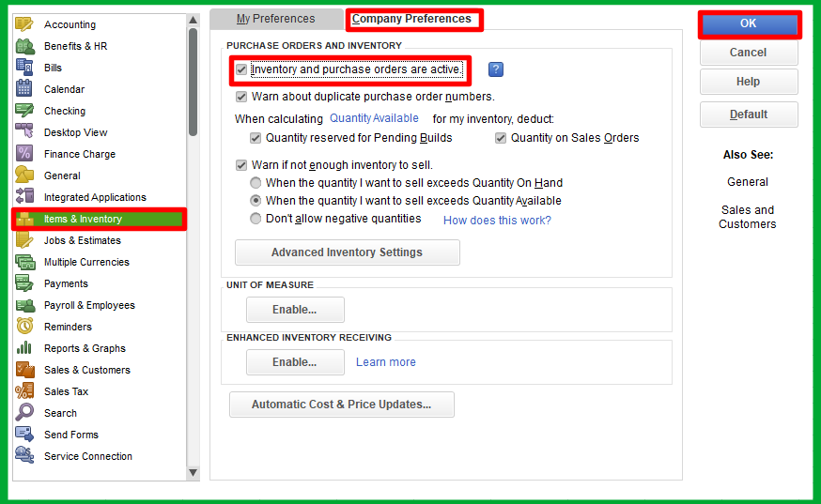Toggle Warn about duplicate purchase order numbers
The image size is (821, 504).
point(241,97)
